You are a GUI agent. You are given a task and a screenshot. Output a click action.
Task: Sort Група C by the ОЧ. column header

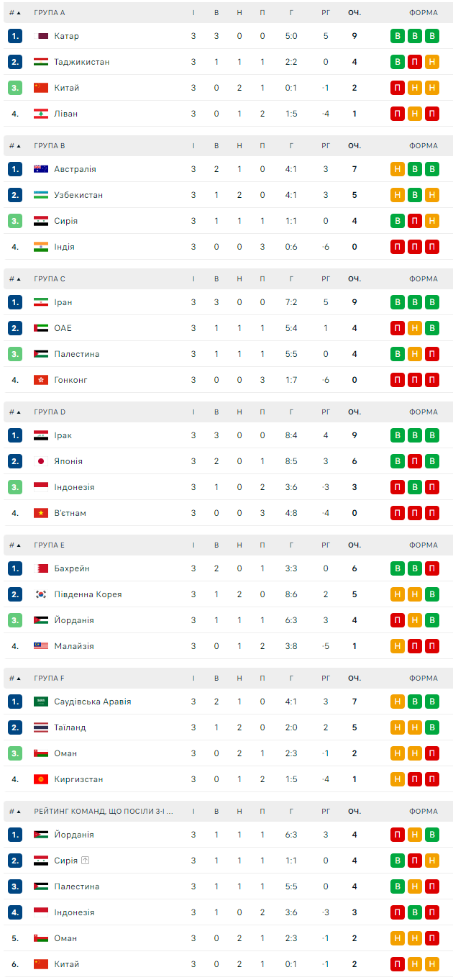354,279
